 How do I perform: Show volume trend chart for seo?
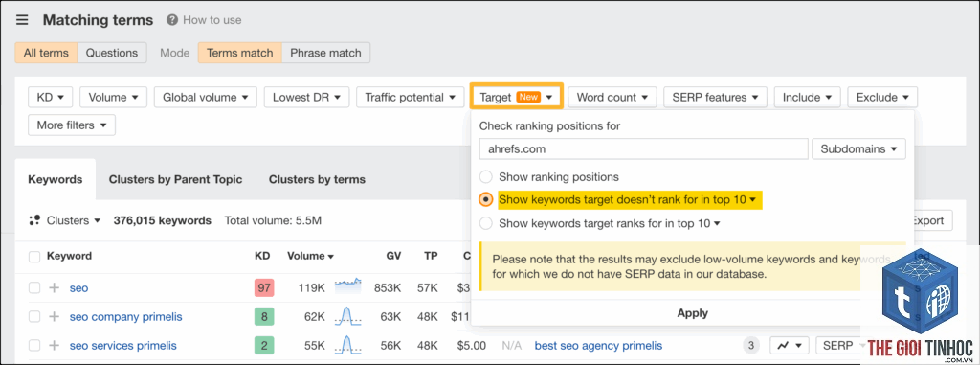pos(348,286)
